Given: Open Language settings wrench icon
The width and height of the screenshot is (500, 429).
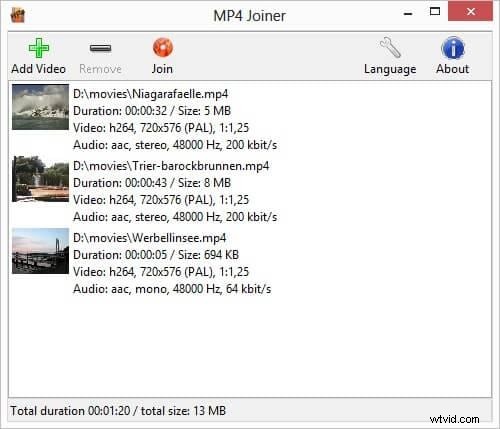Looking at the screenshot, I should point(390,47).
